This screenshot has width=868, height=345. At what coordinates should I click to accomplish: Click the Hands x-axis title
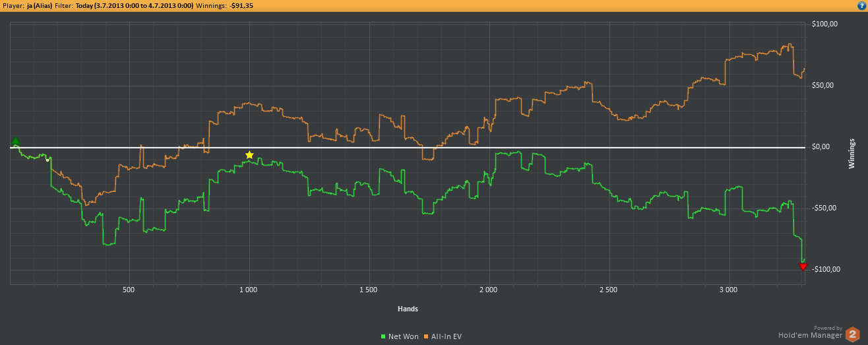point(408,309)
